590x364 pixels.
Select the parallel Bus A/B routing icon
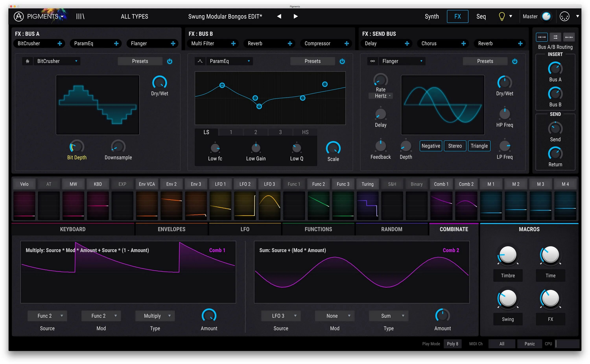[x=555, y=37]
